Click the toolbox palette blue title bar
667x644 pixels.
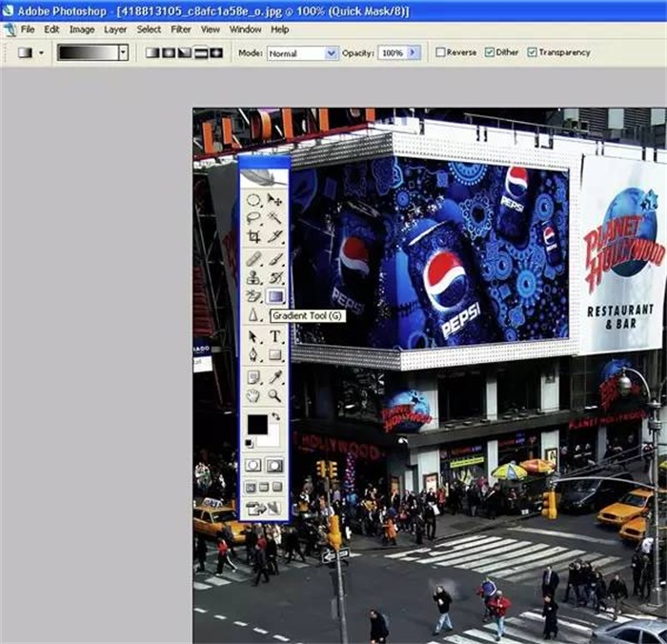click(x=264, y=162)
